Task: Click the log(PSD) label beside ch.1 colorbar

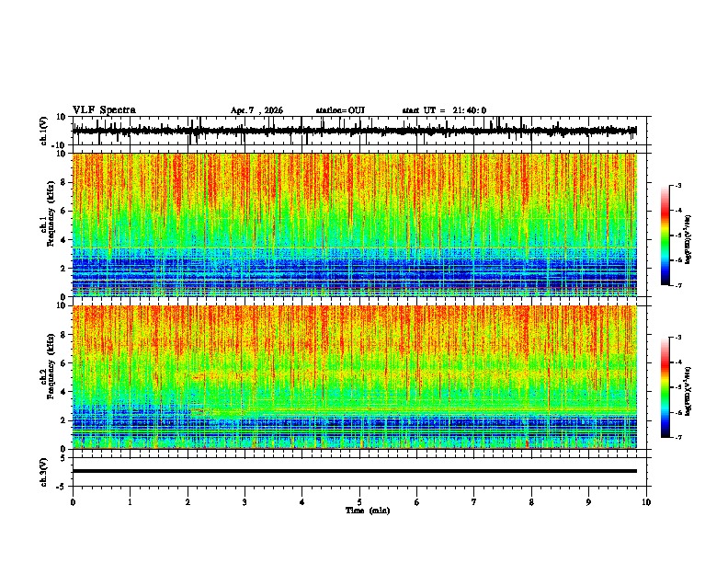Action: click(688, 239)
